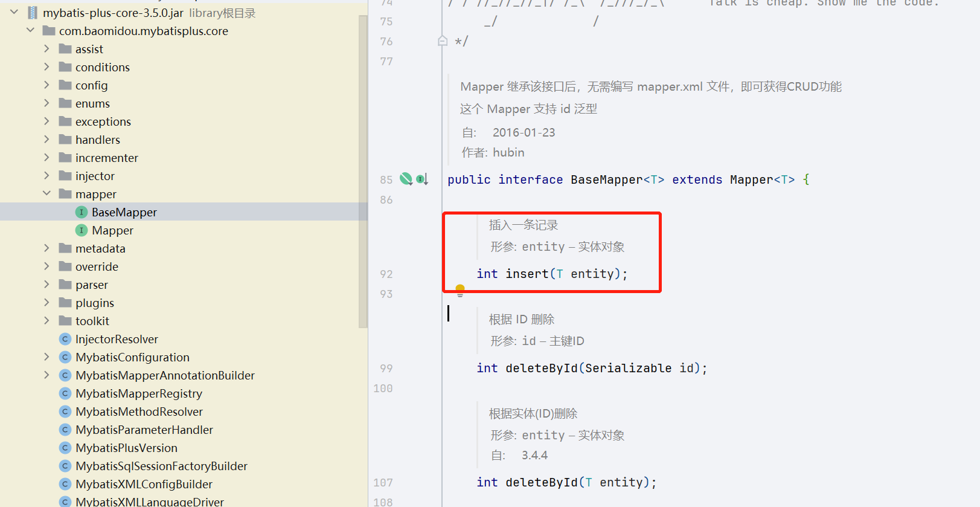
Task: Click the MybatisParameterHandler class icon
Action: [x=65, y=430]
